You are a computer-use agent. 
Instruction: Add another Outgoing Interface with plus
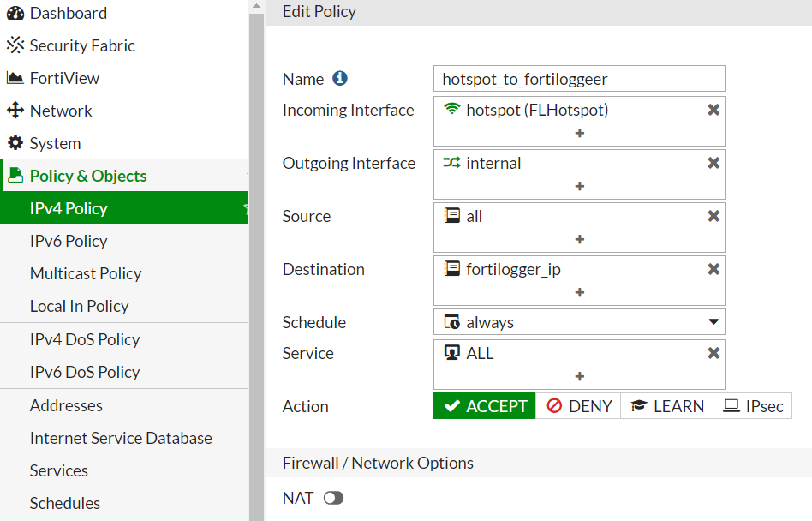[580, 186]
